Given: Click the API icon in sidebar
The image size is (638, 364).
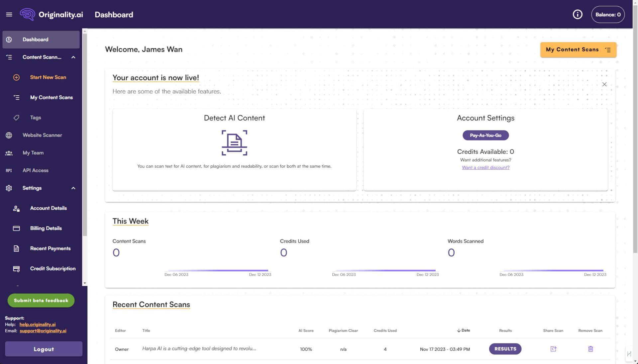Looking at the screenshot, I should 9,170.
